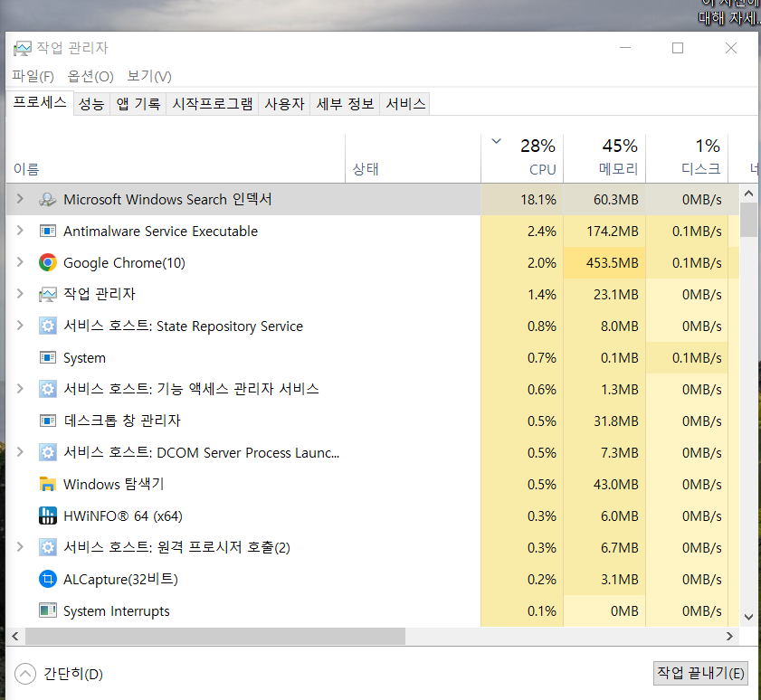Image resolution: width=761 pixels, height=700 pixels.
Task: Click the 18.1% CPU cell
Action: [522, 199]
